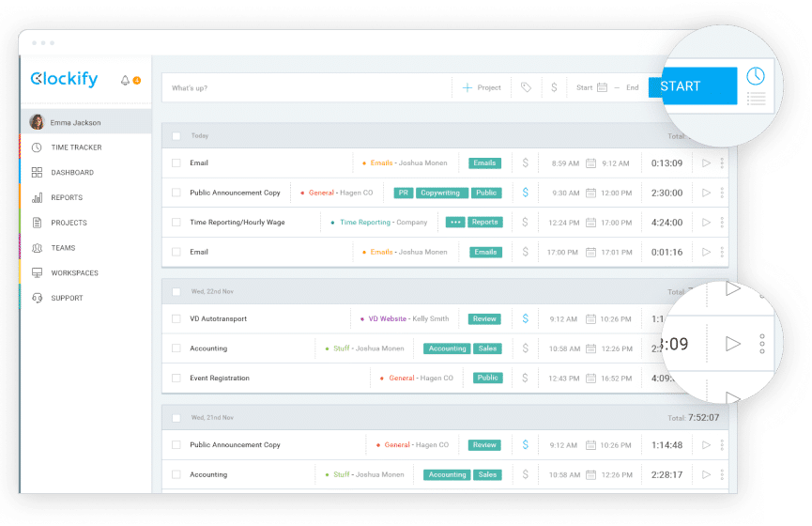Image resolution: width=812 pixels, height=526 pixels.
Task: Click the notification bell icon
Action: 126,81
